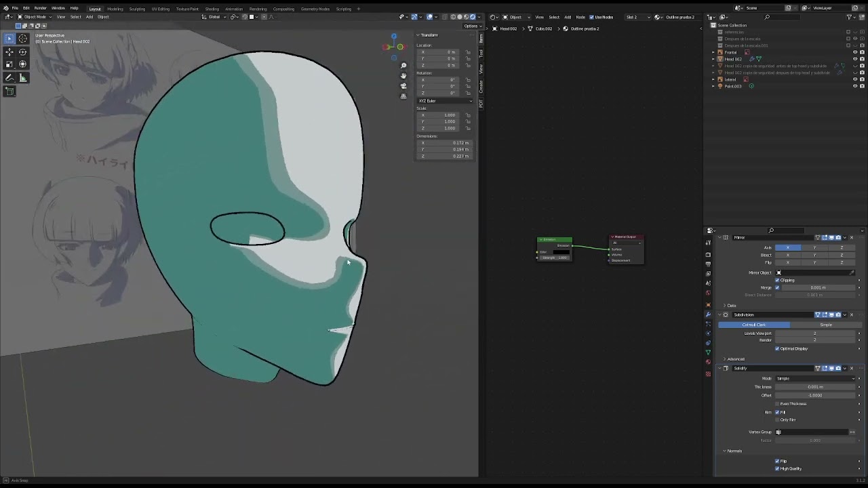The image size is (868, 488).
Task: Click Mirror Bisect Z button
Action: click(842, 255)
